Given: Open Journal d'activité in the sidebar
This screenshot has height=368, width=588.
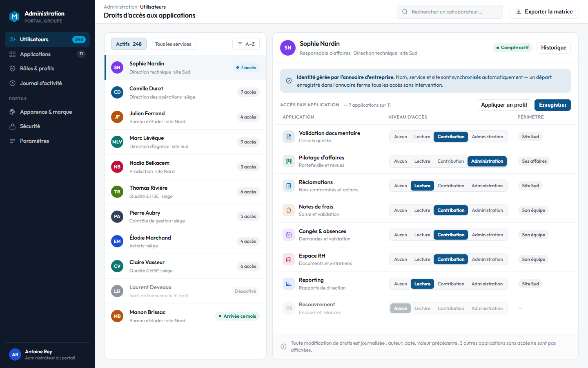Looking at the screenshot, I should coord(47,83).
